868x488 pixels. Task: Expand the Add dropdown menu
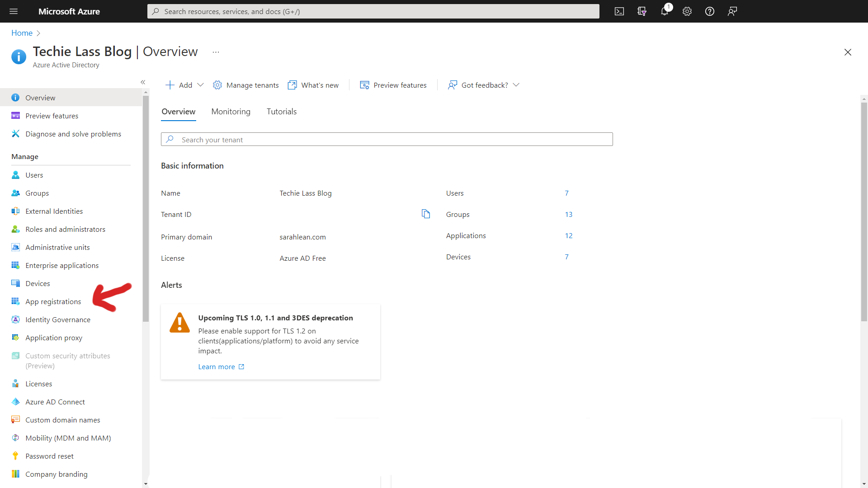point(200,85)
